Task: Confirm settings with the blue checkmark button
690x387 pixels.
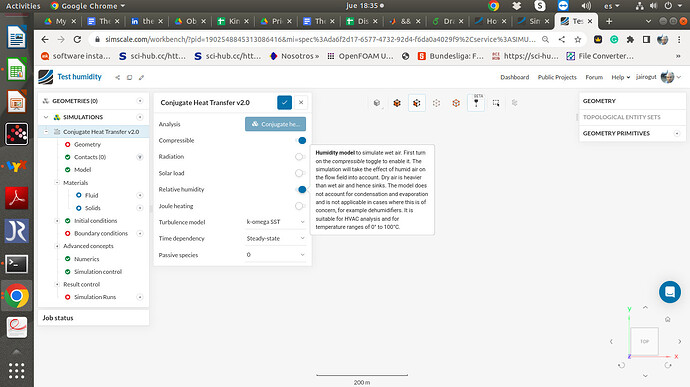Action: (284, 103)
